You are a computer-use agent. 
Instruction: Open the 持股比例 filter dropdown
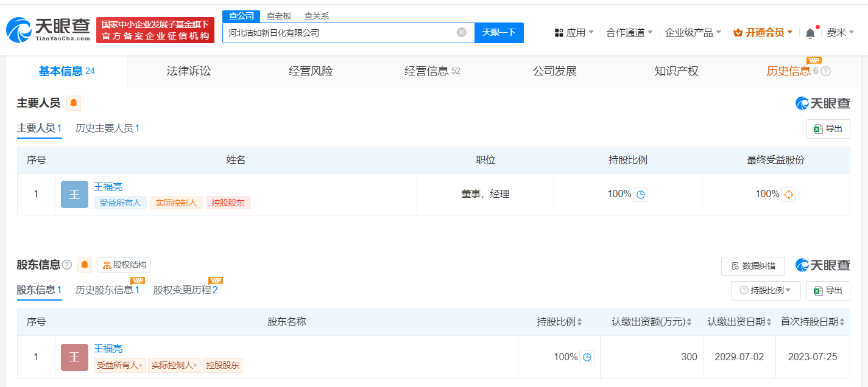click(766, 291)
